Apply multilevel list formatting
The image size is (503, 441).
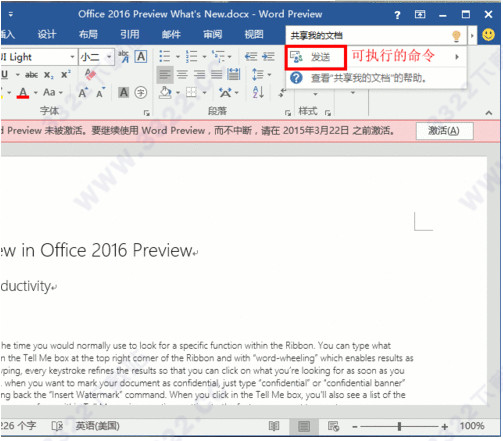coord(218,56)
